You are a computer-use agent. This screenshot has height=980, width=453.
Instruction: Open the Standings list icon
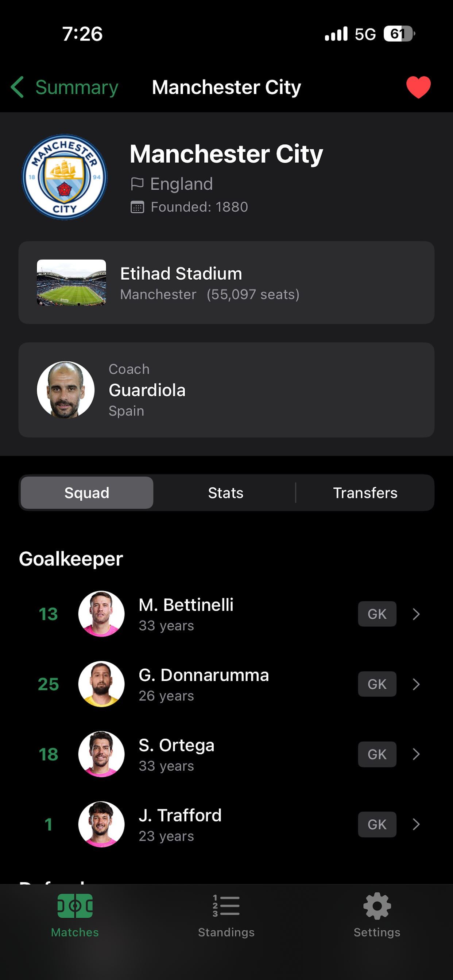click(226, 906)
